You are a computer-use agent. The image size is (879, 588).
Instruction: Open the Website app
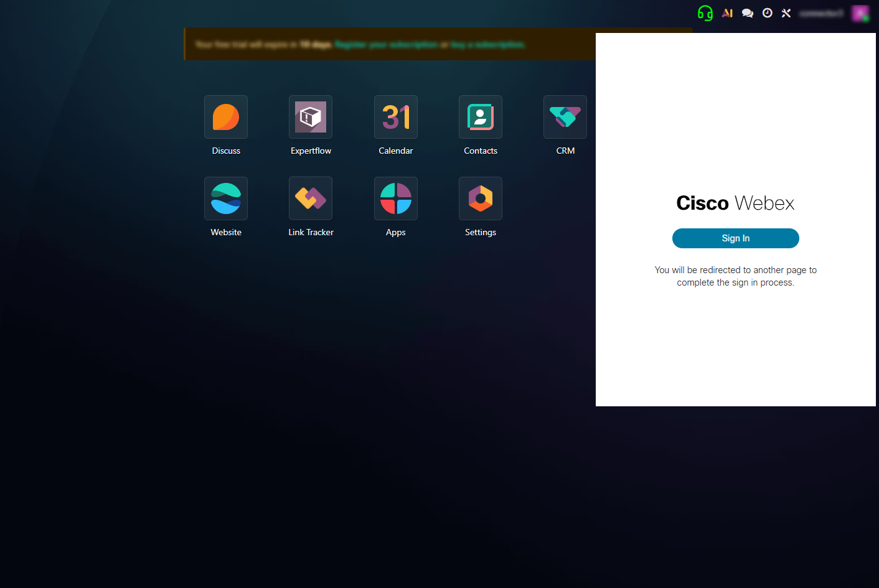click(x=226, y=198)
